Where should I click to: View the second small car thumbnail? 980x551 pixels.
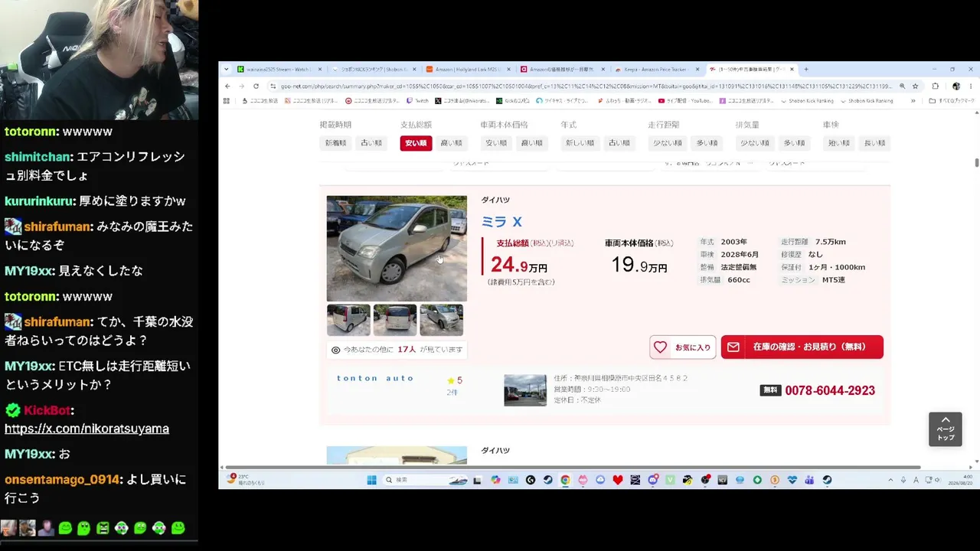pyautogui.click(x=395, y=320)
